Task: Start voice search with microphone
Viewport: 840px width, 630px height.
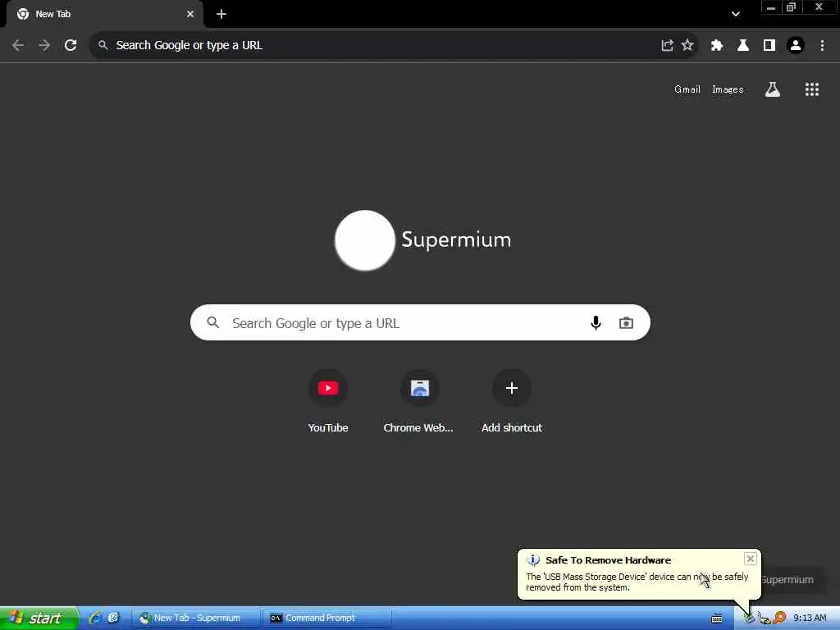Action: [596, 322]
